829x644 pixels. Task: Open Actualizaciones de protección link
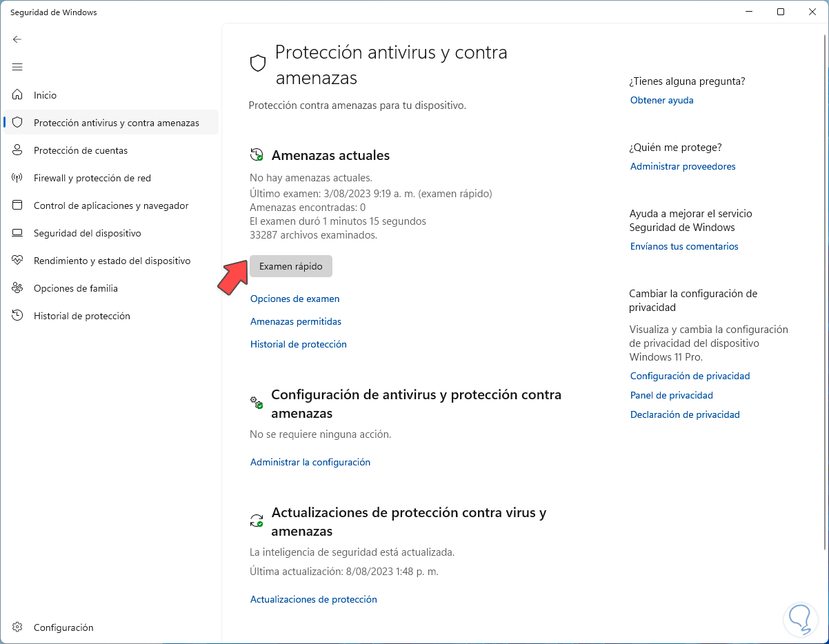(313, 599)
